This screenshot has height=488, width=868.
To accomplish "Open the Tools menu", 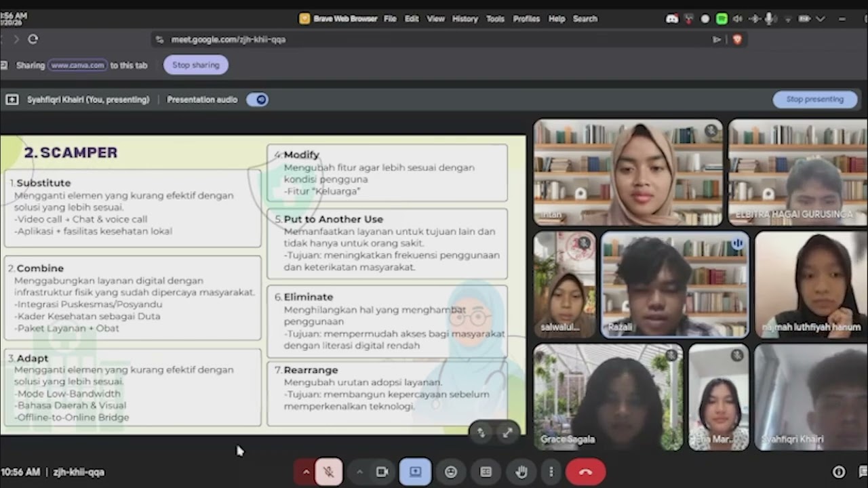I will [x=495, y=19].
